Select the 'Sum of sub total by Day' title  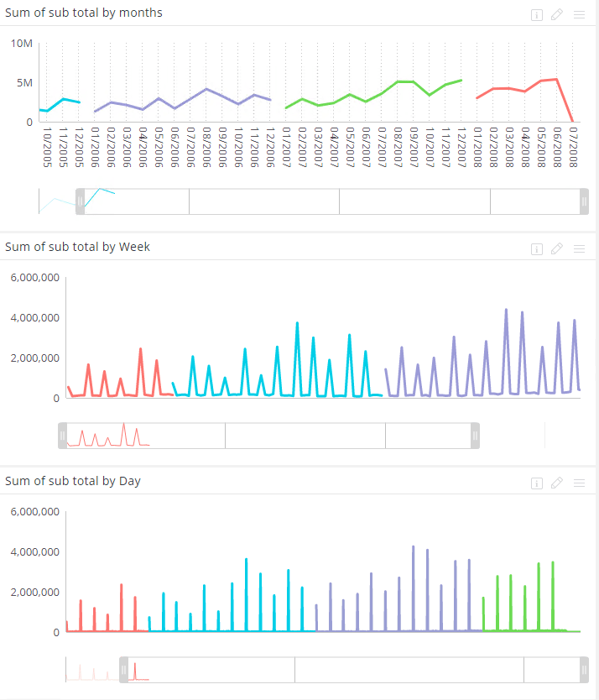(73, 481)
